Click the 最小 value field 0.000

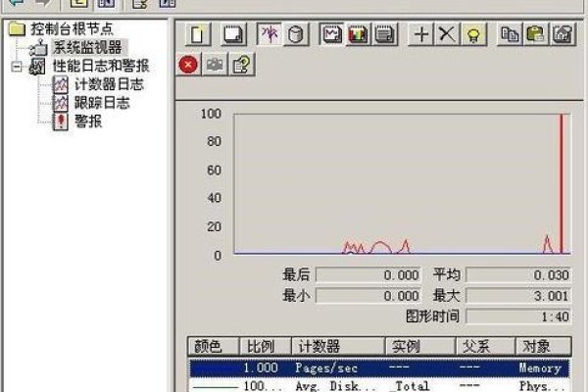click(368, 296)
